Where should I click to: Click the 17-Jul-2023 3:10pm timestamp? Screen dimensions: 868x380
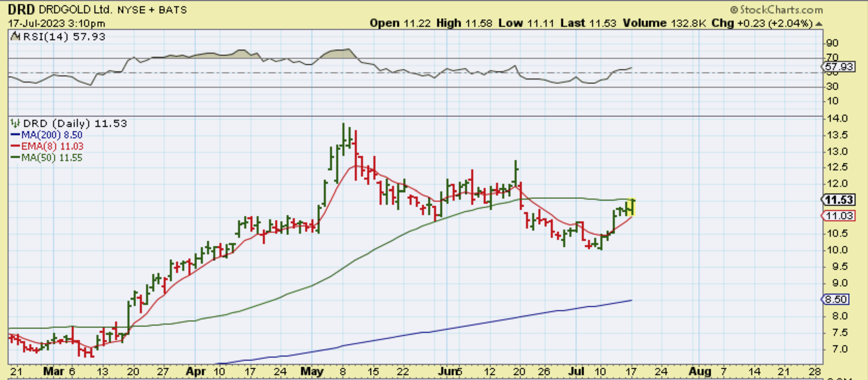point(56,23)
